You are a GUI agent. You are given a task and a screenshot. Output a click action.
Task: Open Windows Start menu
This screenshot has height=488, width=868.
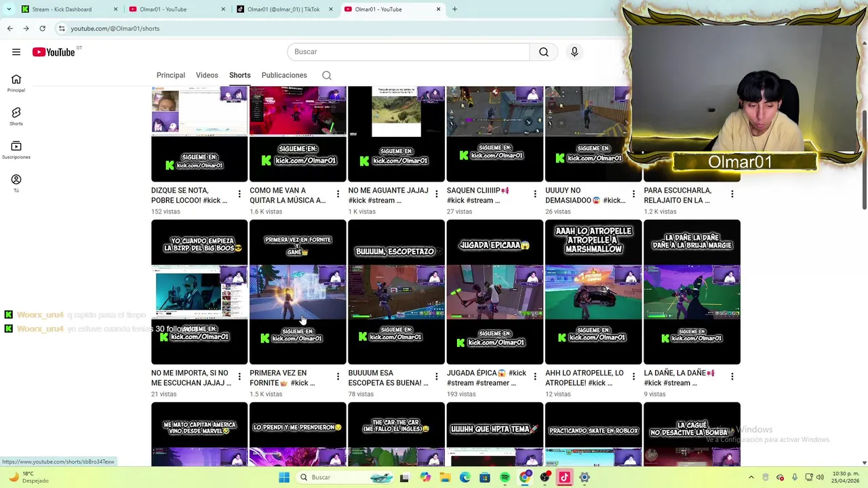(284, 477)
